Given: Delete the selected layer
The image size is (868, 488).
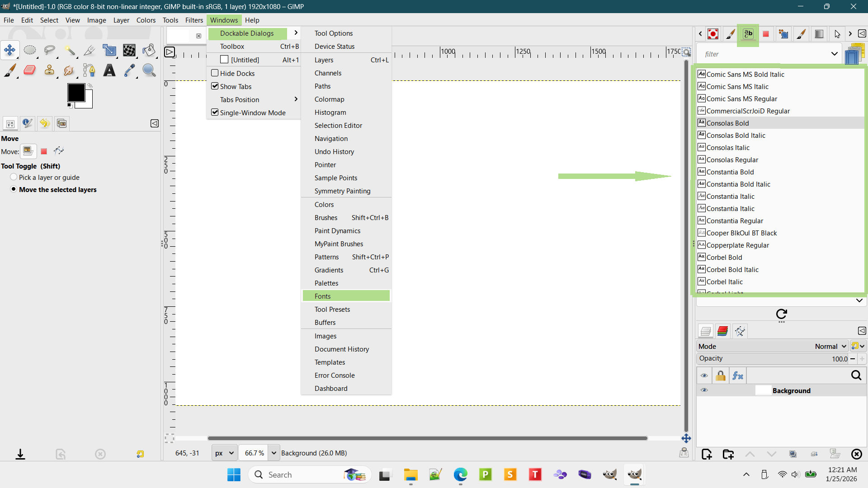Looking at the screenshot, I should pos(856,454).
